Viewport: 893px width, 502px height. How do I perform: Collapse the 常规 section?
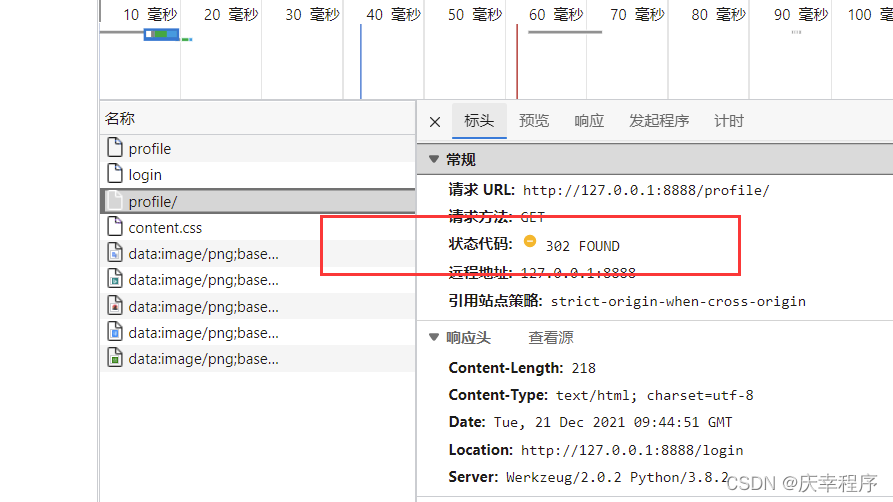[x=434, y=160]
